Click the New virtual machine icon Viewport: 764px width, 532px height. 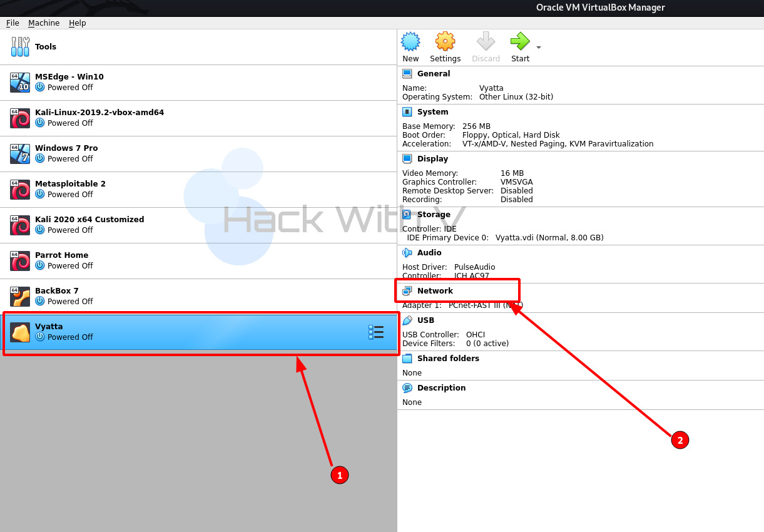coord(410,42)
